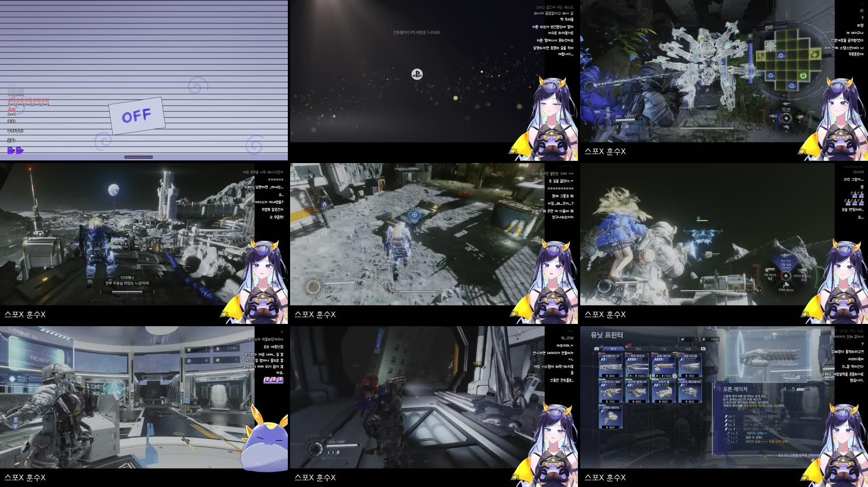Click the 'Lv. 1' upgrade row
Image resolution: width=868 pixels, height=487 pixels.
click(752, 416)
